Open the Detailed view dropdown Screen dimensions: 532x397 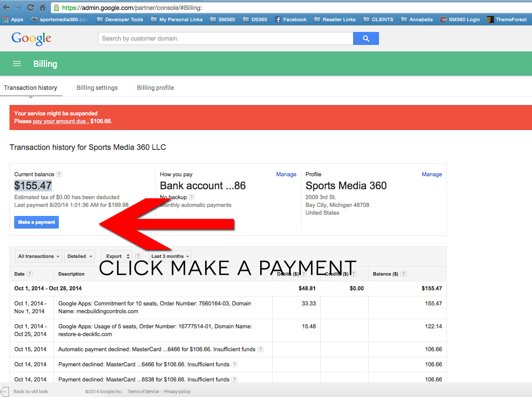pyautogui.click(x=80, y=256)
